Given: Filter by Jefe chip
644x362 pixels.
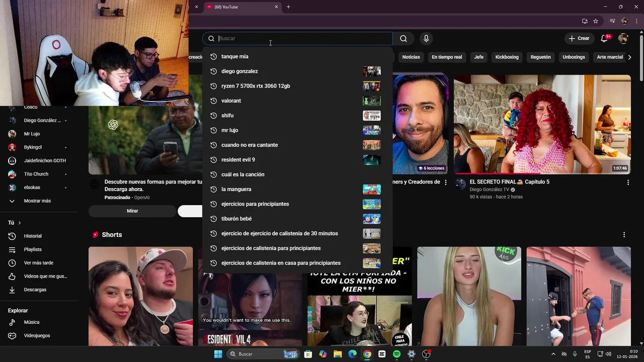Looking at the screenshot, I should [478, 57].
